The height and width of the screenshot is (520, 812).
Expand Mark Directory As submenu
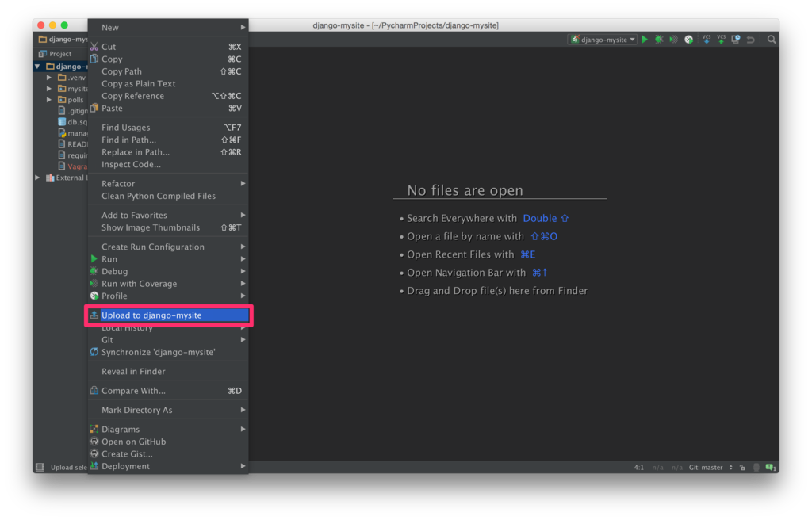[x=168, y=410]
